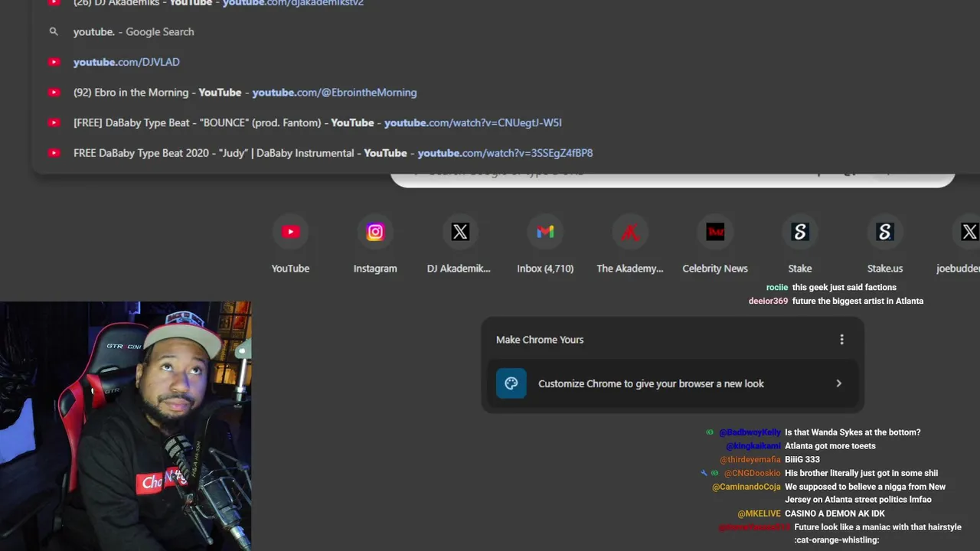Click chat message 'Is that Wanda Sykes at the bottom?'

tap(853, 432)
